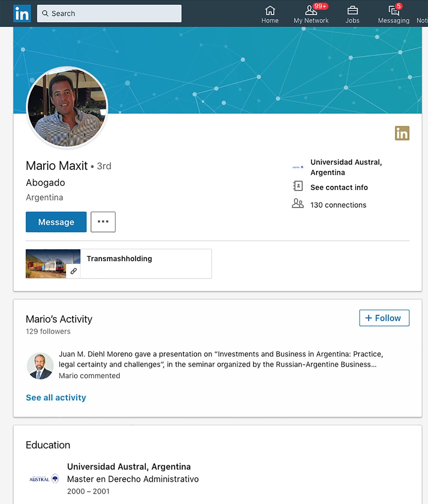Open the Jobs briefcase icon
The height and width of the screenshot is (504, 428).
click(x=352, y=11)
